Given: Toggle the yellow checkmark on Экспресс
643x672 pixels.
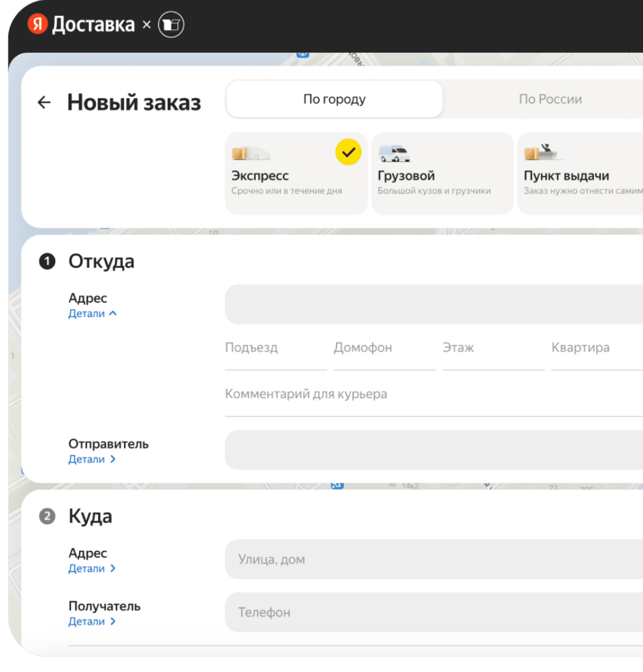Looking at the screenshot, I should pyautogui.click(x=348, y=152).
